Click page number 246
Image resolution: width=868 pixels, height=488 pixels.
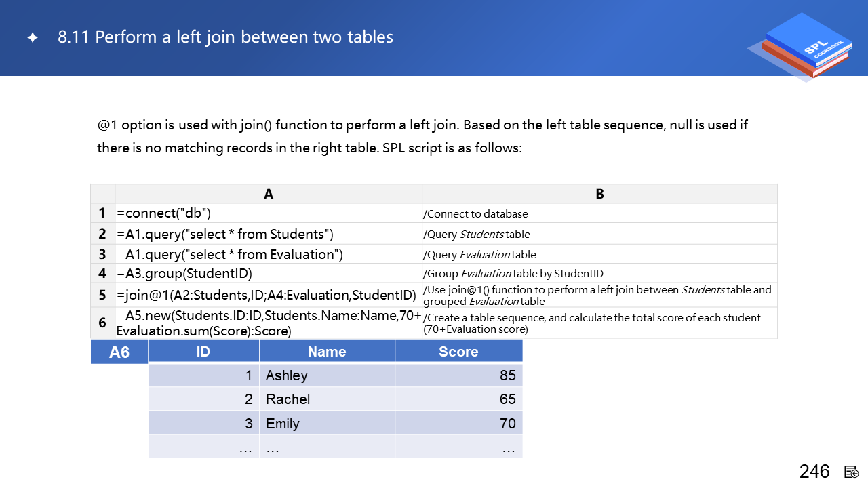[814, 472]
